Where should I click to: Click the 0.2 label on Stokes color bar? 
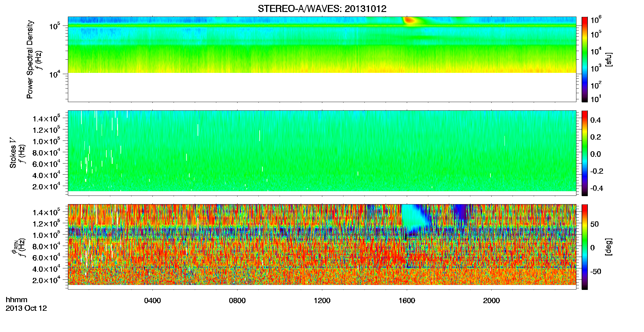click(595, 137)
